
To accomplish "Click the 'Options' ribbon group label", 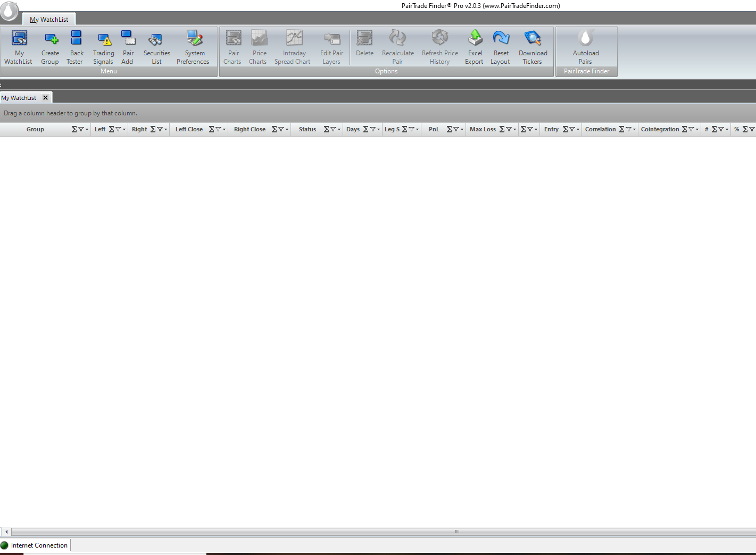I will pos(386,71).
